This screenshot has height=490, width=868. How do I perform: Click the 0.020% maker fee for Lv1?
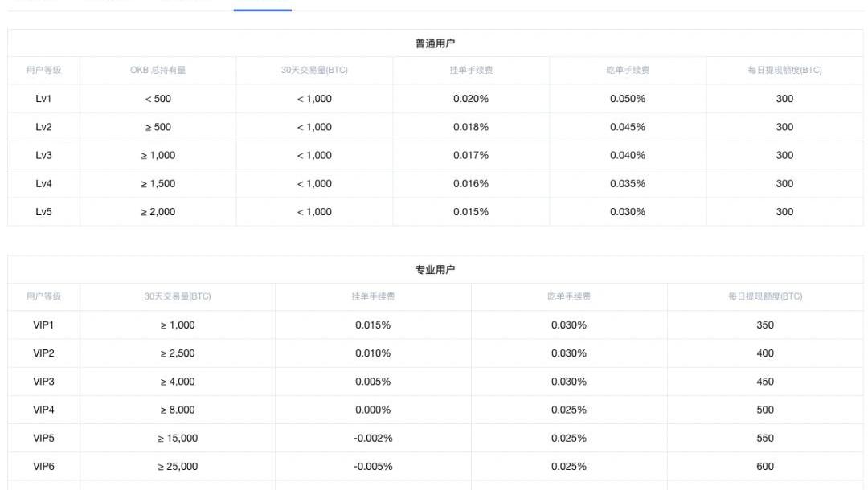[471, 99]
